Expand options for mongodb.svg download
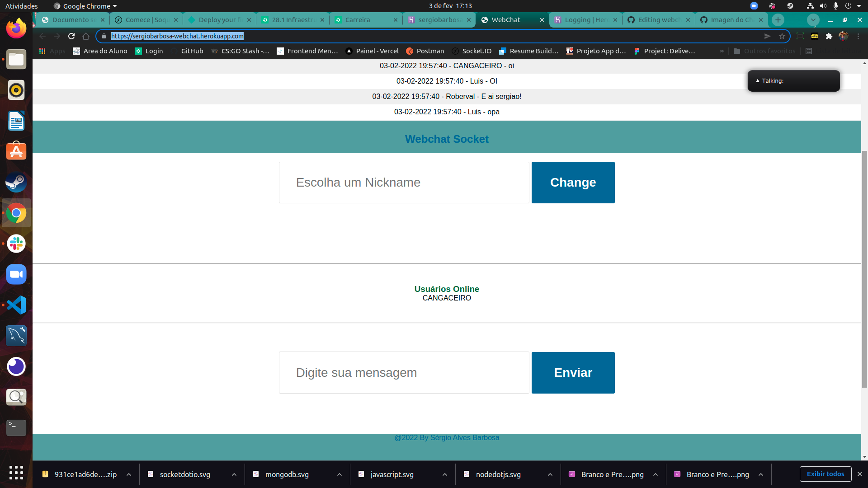This screenshot has height=488, width=868. (x=340, y=474)
